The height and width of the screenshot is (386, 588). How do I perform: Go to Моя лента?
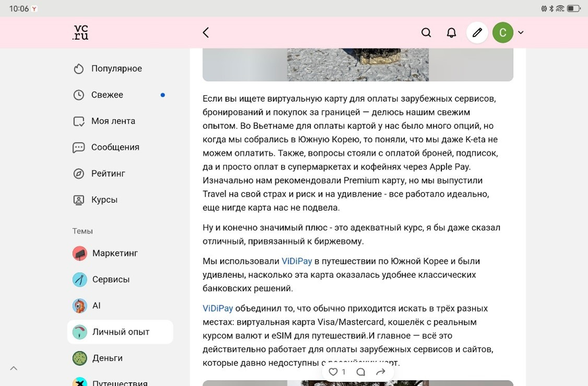[x=113, y=121]
